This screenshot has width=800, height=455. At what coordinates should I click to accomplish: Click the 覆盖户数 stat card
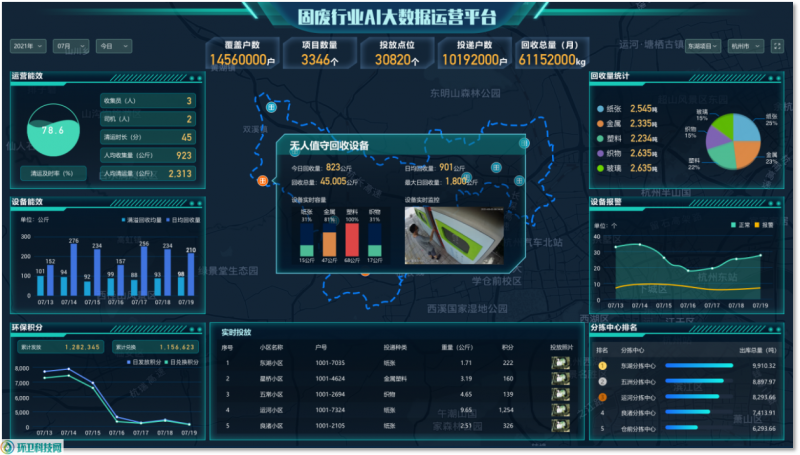(x=242, y=53)
